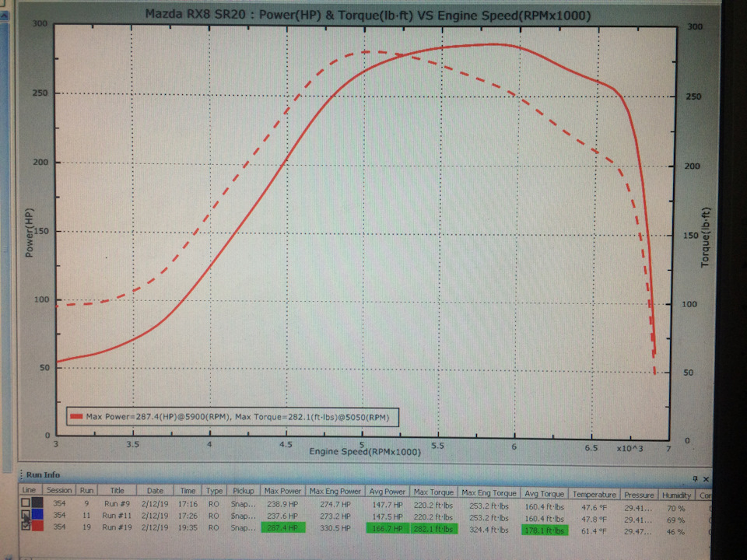Click the '69 %' humidity cell
The height and width of the screenshot is (560, 747).
point(675,520)
